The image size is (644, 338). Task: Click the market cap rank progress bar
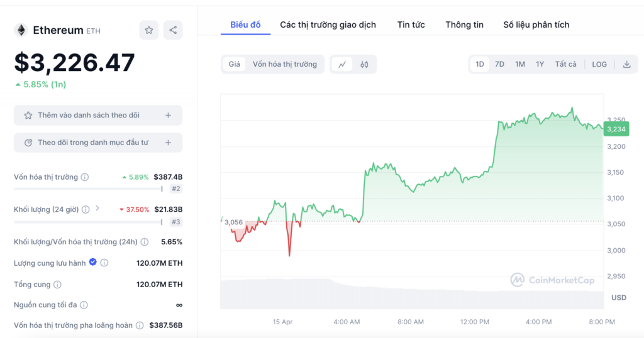(88, 188)
